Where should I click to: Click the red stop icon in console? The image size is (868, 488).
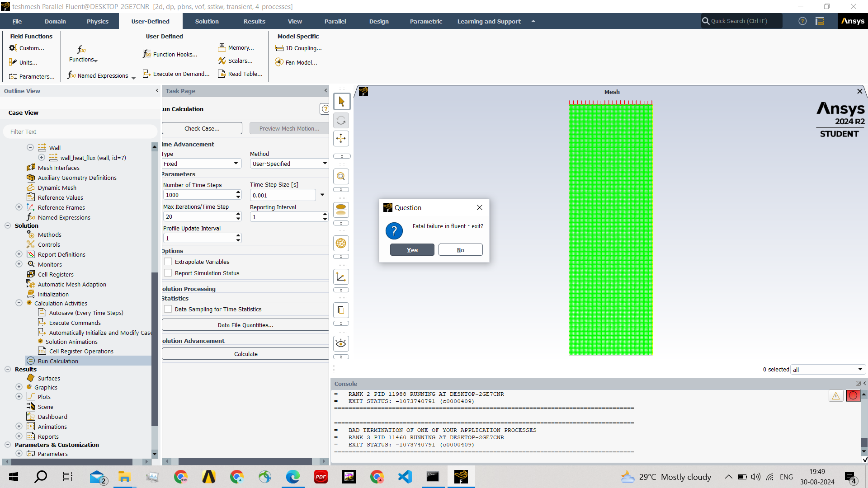(853, 396)
